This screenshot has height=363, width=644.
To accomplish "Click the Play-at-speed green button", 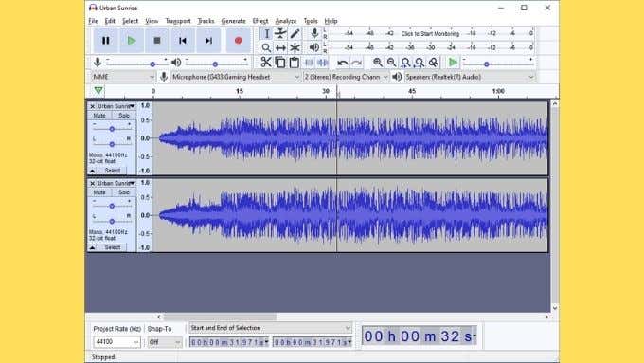I will [453, 63].
